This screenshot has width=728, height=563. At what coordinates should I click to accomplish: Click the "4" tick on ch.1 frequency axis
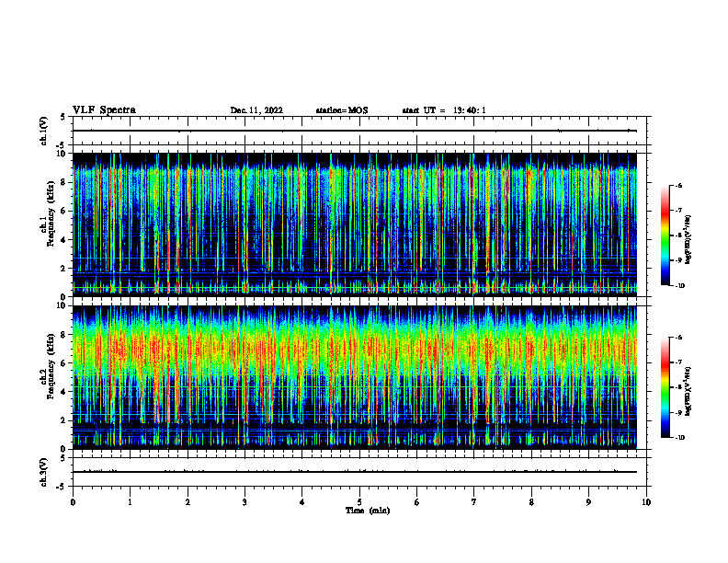pyautogui.click(x=64, y=240)
